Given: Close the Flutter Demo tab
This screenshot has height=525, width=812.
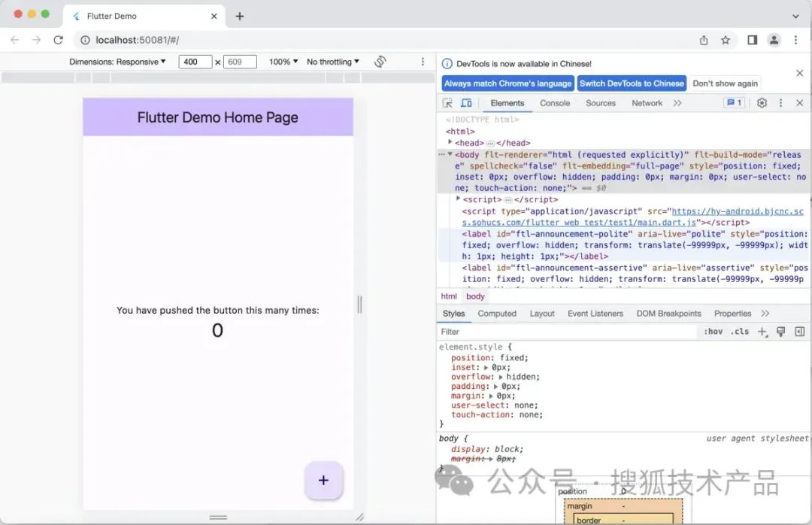Looking at the screenshot, I should (214, 16).
